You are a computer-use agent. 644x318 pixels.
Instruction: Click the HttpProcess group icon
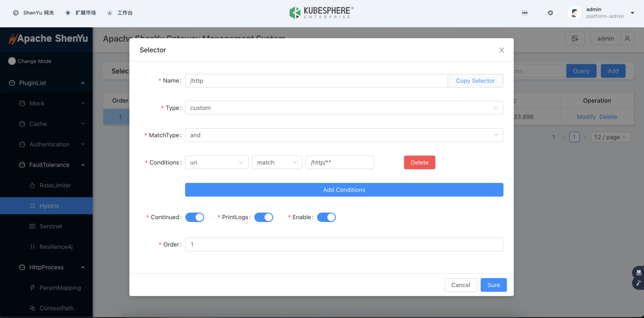22,267
